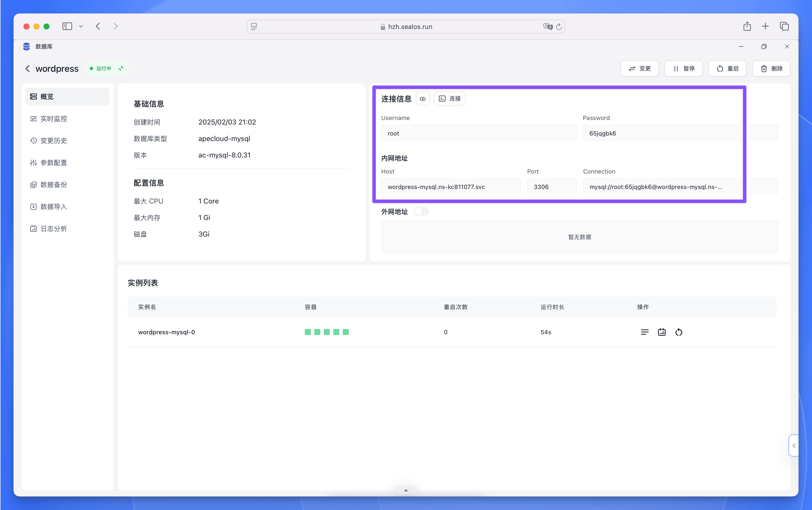Click the 数据库 app database icon
The image size is (812, 510).
pos(26,46)
